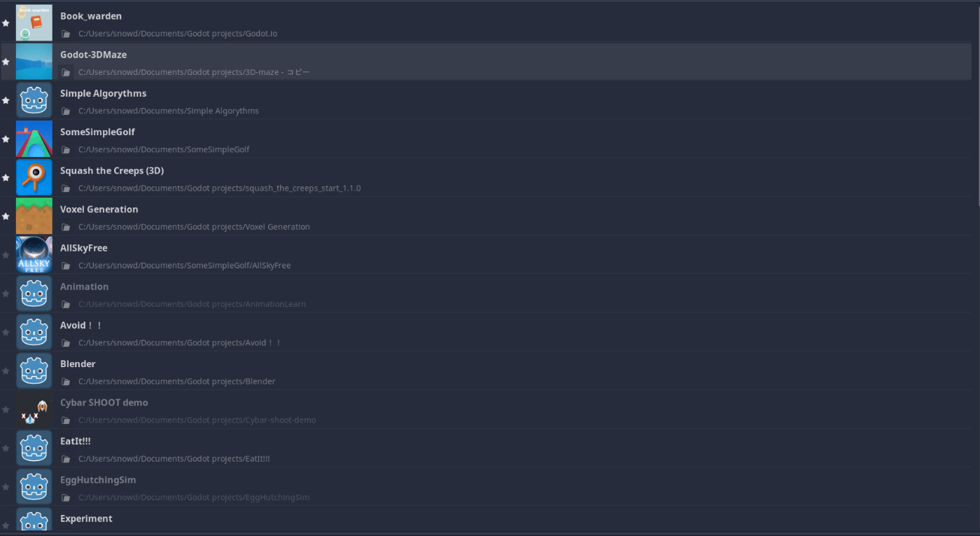
Task: Show Simple Algorythms folder in file manager
Action: point(66,111)
